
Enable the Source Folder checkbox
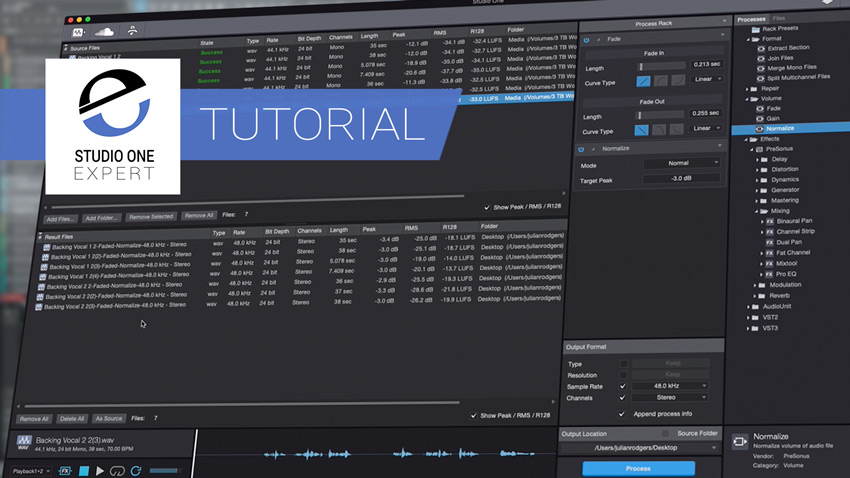[x=665, y=434]
